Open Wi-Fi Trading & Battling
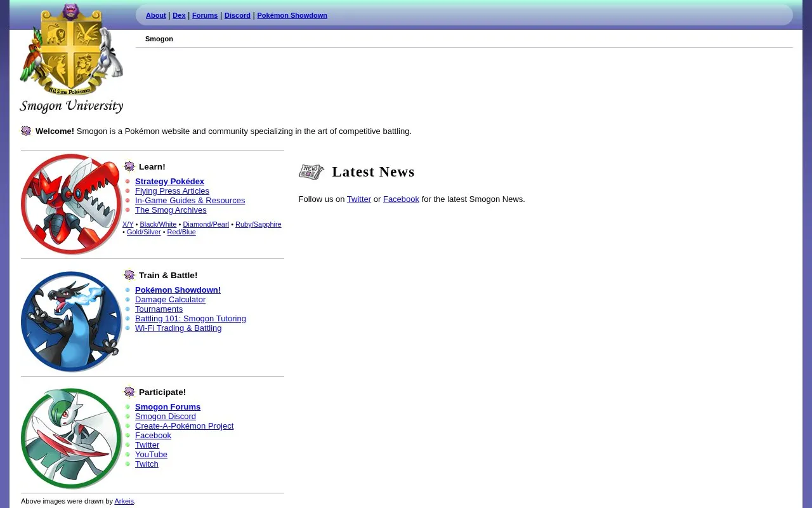 pyautogui.click(x=178, y=328)
